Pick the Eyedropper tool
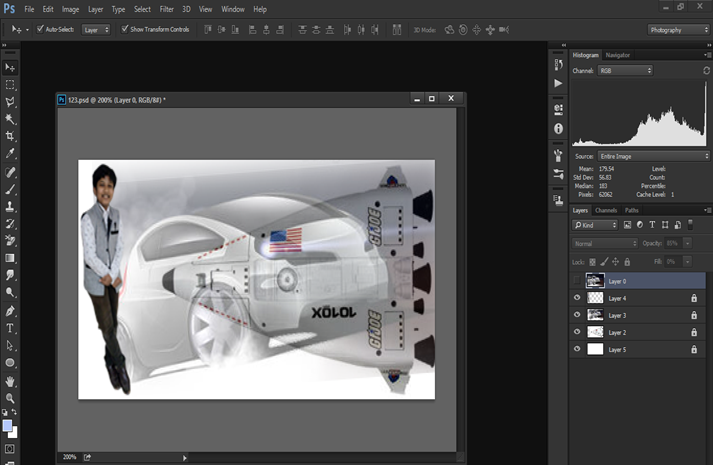The width and height of the screenshot is (713, 465). (x=10, y=154)
